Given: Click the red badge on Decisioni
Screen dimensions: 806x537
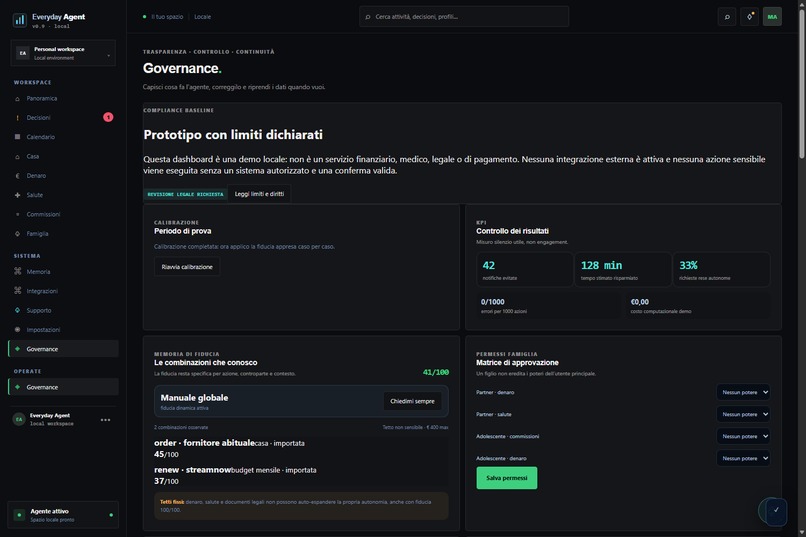Looking at the screenshot, I should [108, 117].
